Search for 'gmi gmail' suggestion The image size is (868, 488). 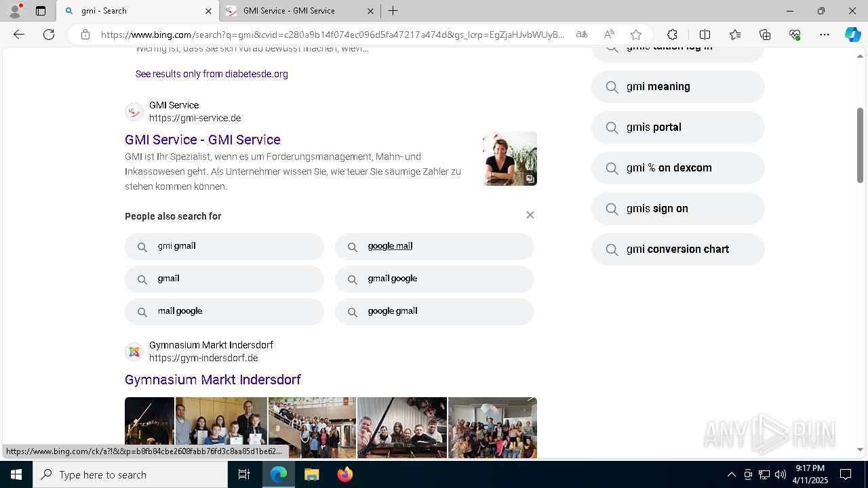click(x=224, y=247)
